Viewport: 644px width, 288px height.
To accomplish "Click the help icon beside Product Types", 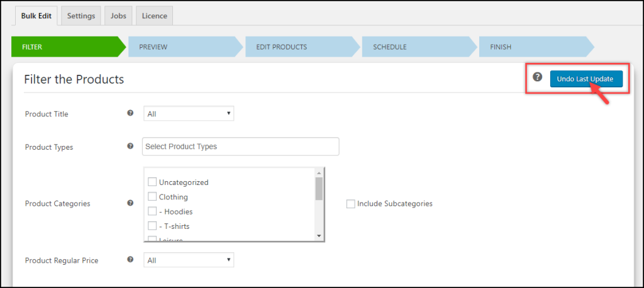I will 130,146.
